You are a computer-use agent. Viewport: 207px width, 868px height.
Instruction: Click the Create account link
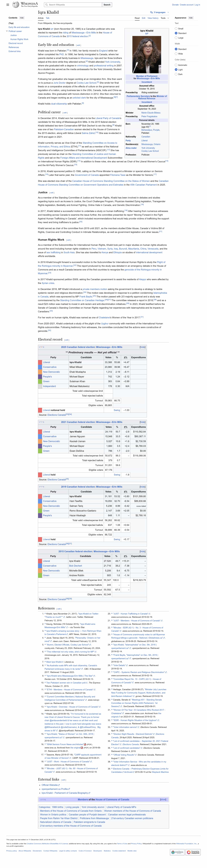point(187,5)
